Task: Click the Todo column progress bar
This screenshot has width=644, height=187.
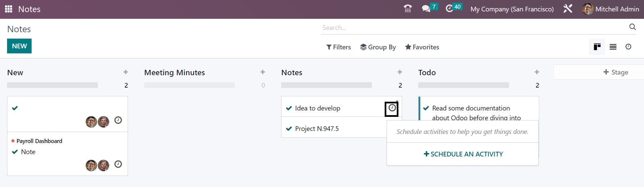Action: (x=463, y=85)
